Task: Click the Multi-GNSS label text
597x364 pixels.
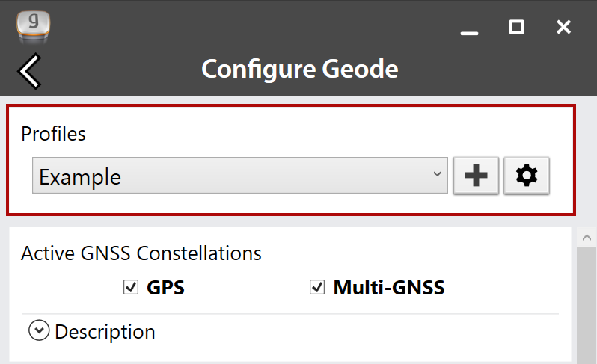Action: [x=388, y=288]
